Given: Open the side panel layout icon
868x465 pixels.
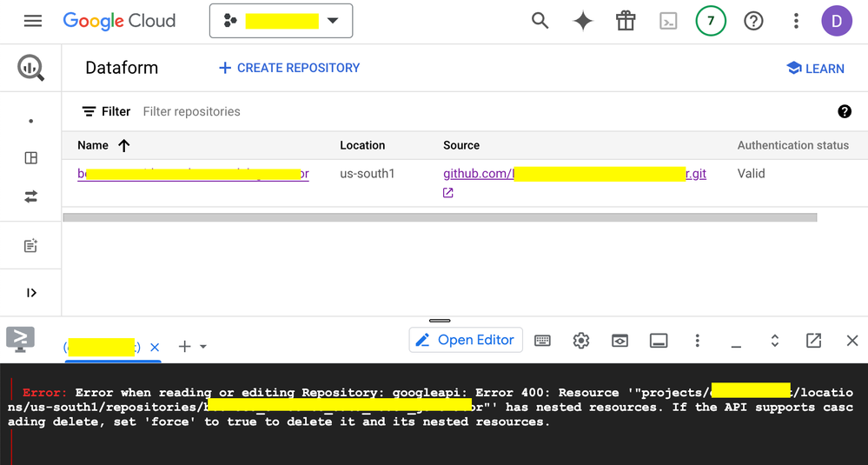Looking at the screenshot, I should 31,158.
